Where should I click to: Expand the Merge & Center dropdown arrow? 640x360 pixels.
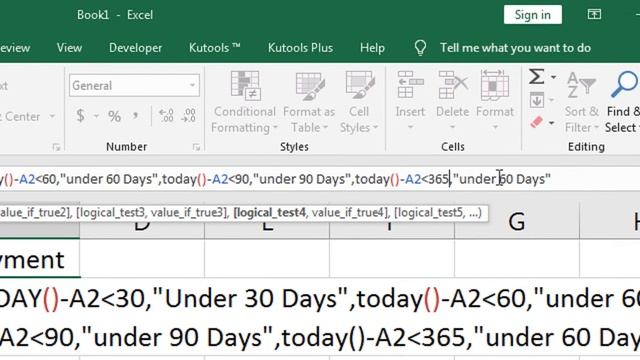52,116
